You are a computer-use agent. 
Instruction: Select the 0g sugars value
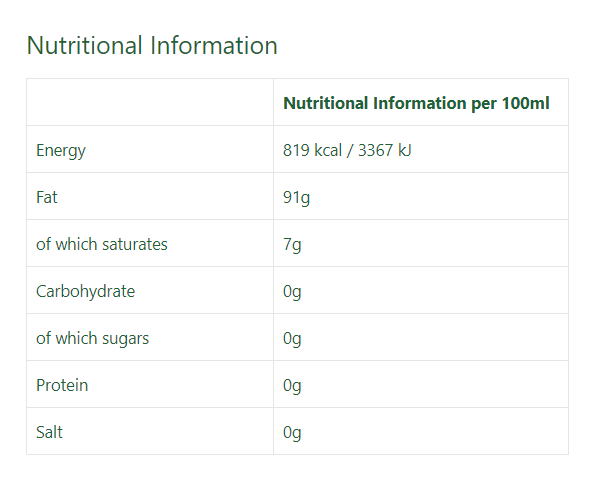292,339
